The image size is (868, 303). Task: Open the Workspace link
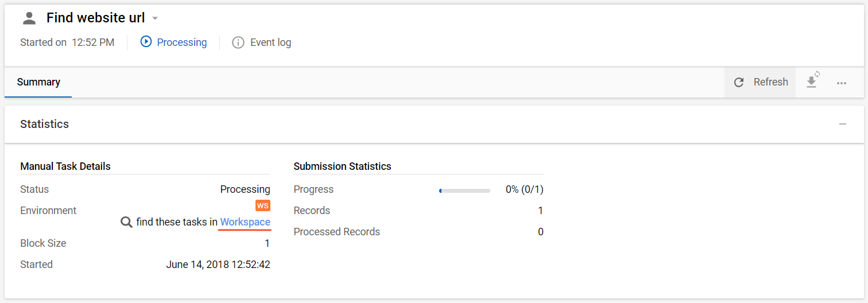pyautogui.click(x=245, y=222)
